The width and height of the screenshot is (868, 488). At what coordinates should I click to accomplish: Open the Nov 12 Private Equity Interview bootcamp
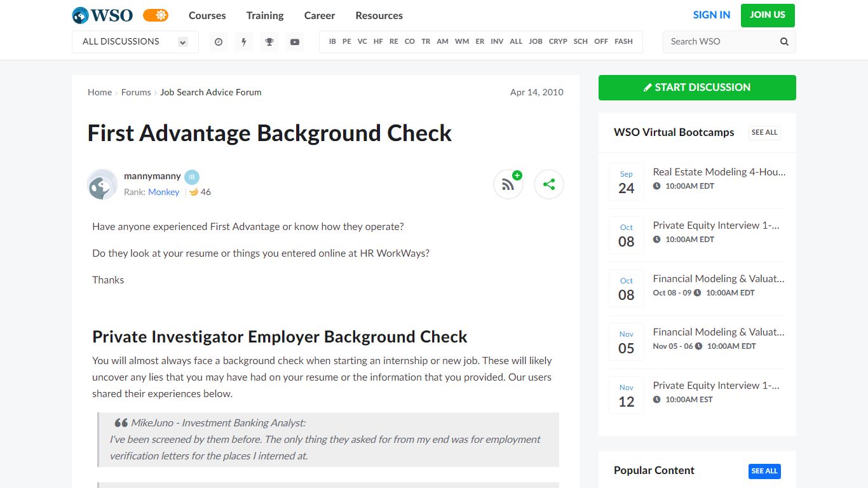tap(716, 385)
